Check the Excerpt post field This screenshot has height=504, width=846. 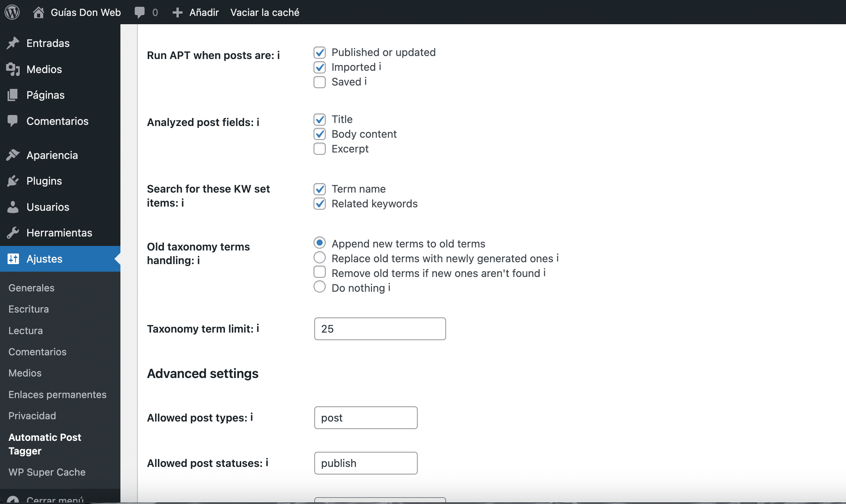click(320, 149)
